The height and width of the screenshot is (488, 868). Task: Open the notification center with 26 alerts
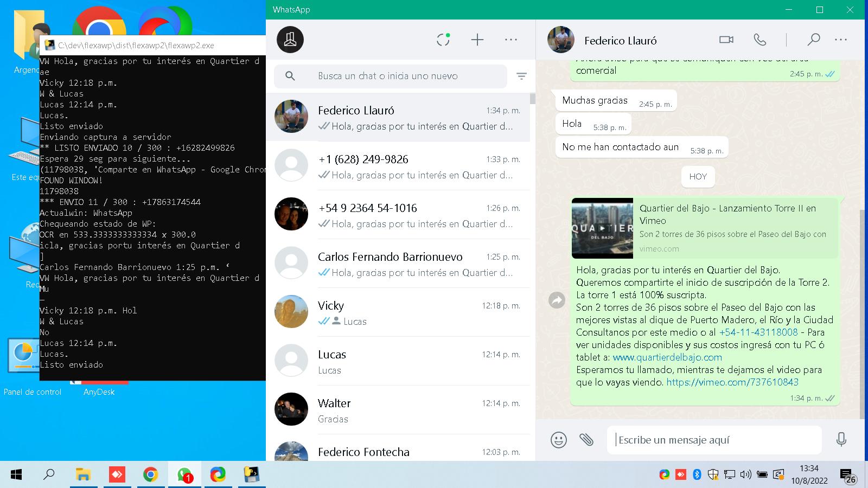click(x=848, y=476)
